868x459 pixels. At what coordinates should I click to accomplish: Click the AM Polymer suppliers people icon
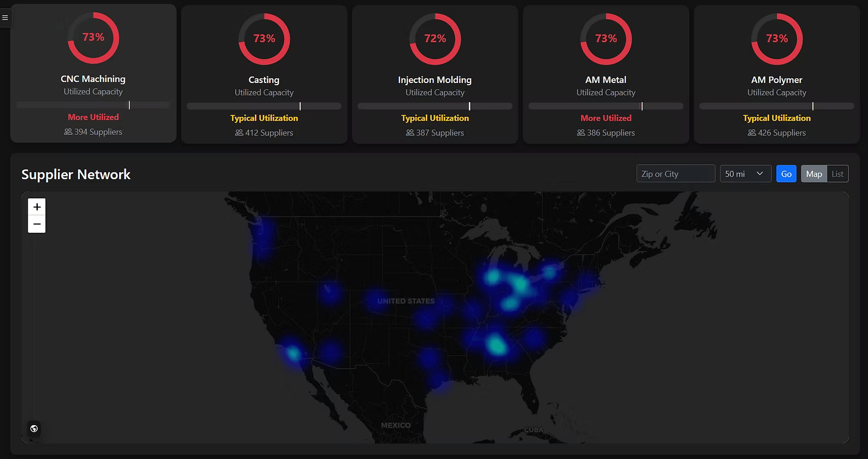coord(752,133)
